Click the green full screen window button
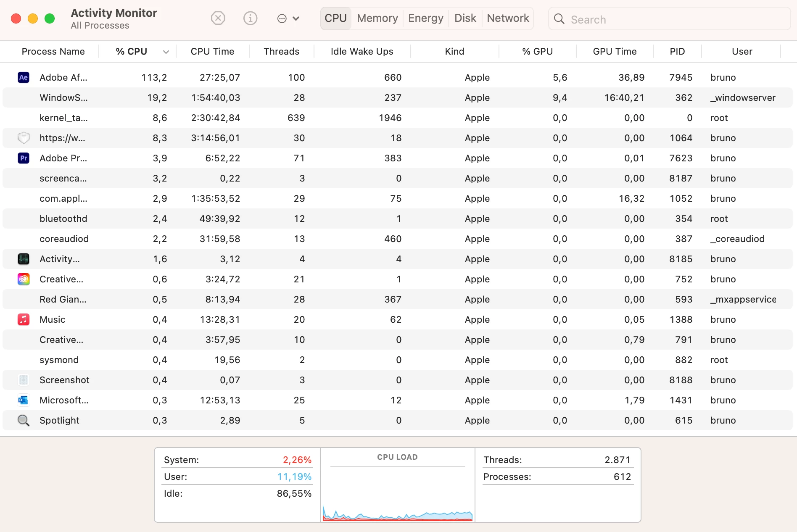Image resolution: width=797 pixels, height=532 pixels. coord(50,18)
